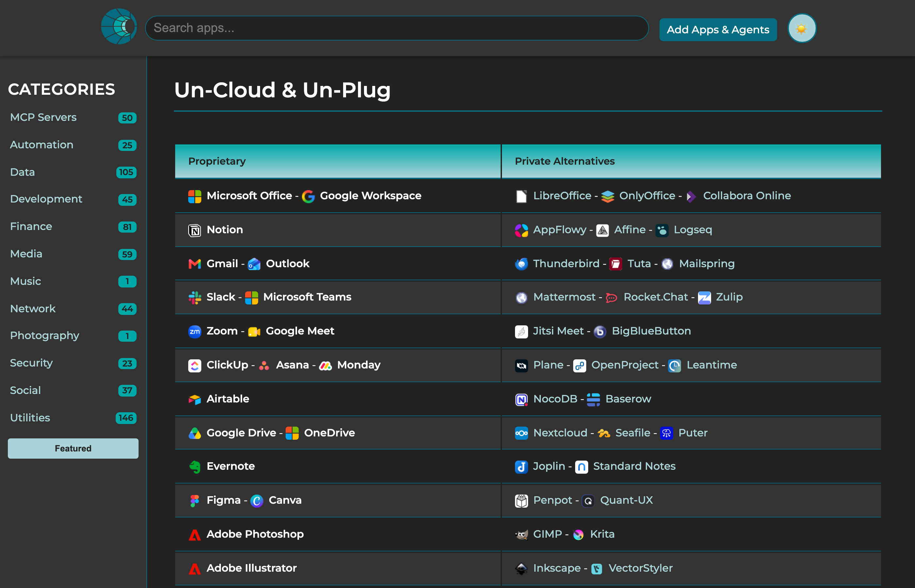Screen dimensions: 915x588
Task: Open the Nextcloud link
Action: click(x=560, y=433)
